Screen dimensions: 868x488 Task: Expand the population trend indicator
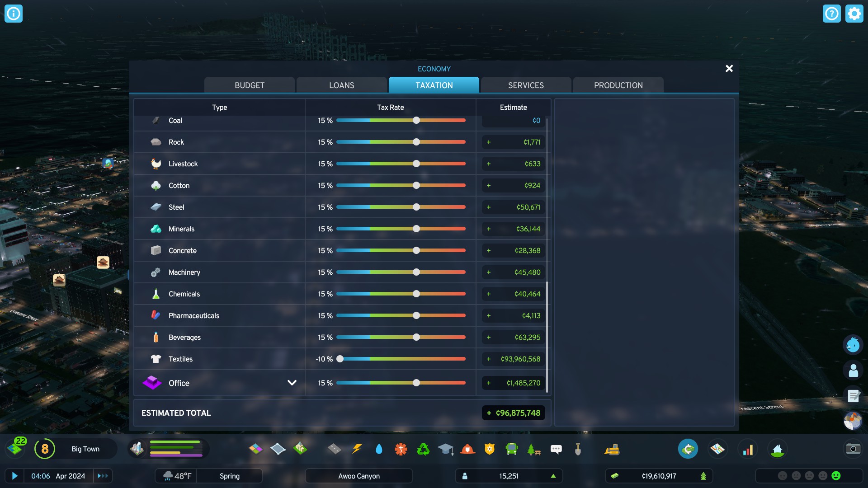tap(554, 476)
